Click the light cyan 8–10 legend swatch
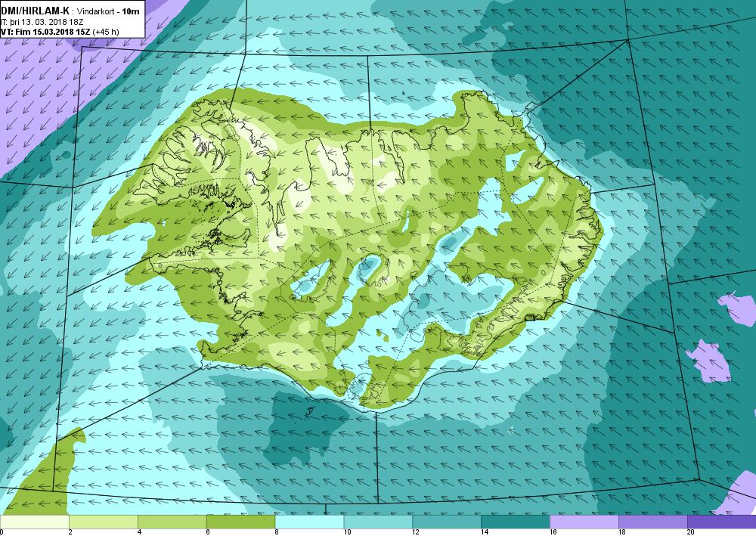The width and height of the screenshot is (756, 536). tap(309, 522)
